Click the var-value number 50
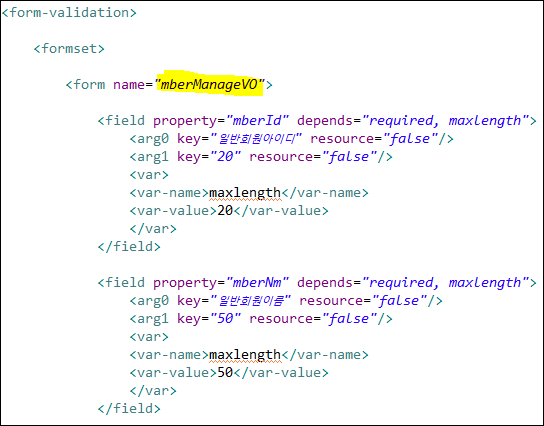This screenshot has width=544, height=426. click(225, 373)
